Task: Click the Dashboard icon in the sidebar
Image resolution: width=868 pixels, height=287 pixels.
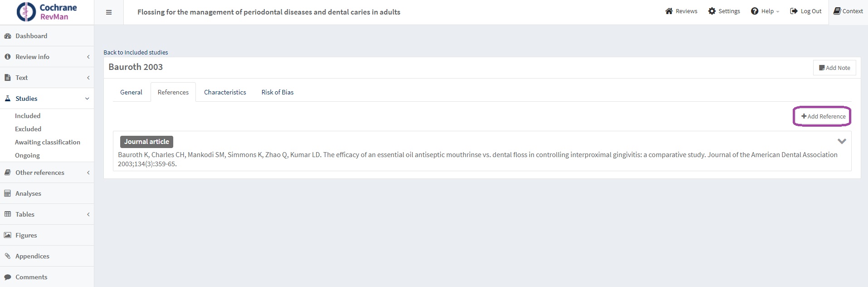Action: click(x=8, y=36)
